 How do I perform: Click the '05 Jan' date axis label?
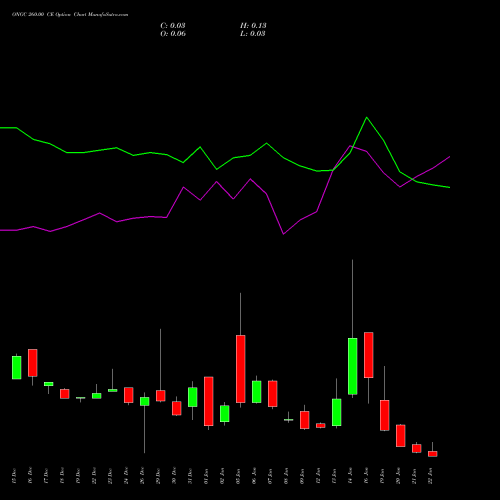pyautogui.click(x=238, y=476)
